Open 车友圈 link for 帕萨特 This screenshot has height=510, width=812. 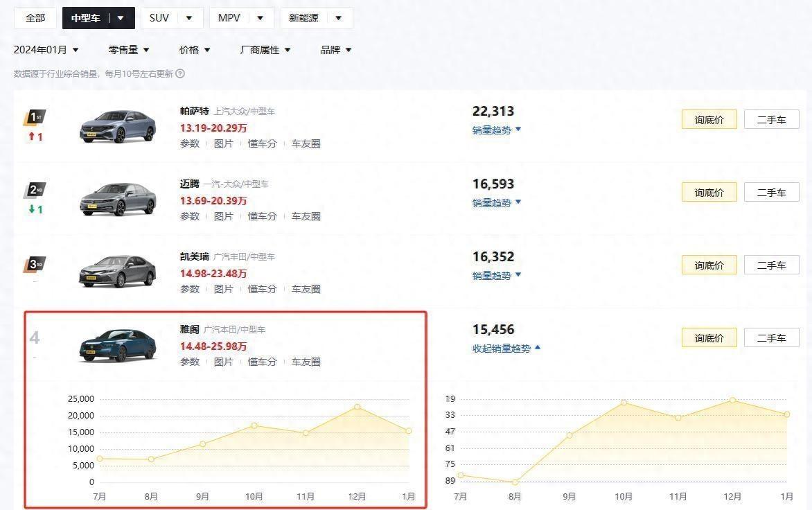click(306, 143)
